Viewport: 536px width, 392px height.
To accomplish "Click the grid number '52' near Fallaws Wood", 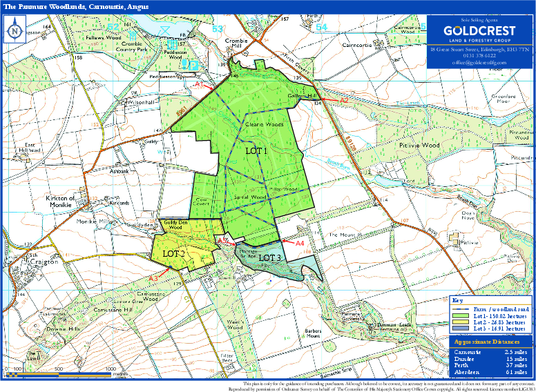I will [x=113, y=26].
